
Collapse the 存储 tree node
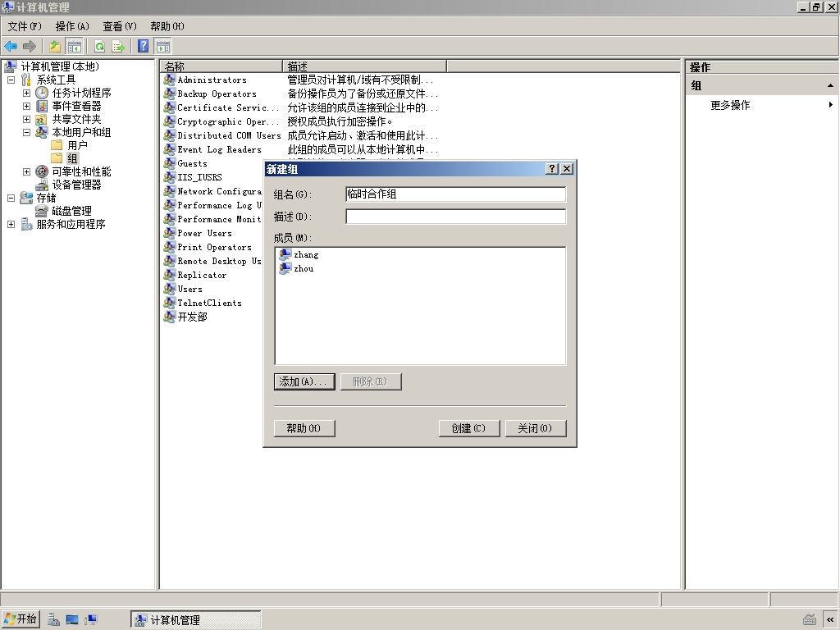click(x=11, y=198)
